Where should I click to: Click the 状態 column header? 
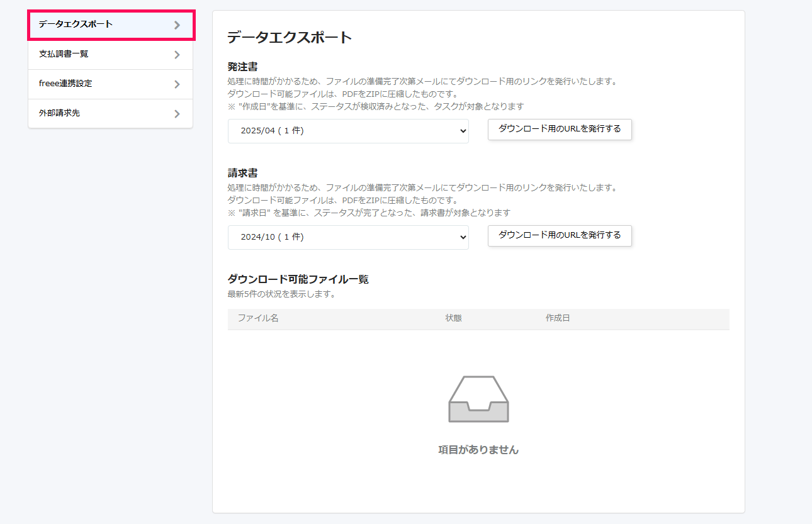pyautogui.click(x=454, y=318)
